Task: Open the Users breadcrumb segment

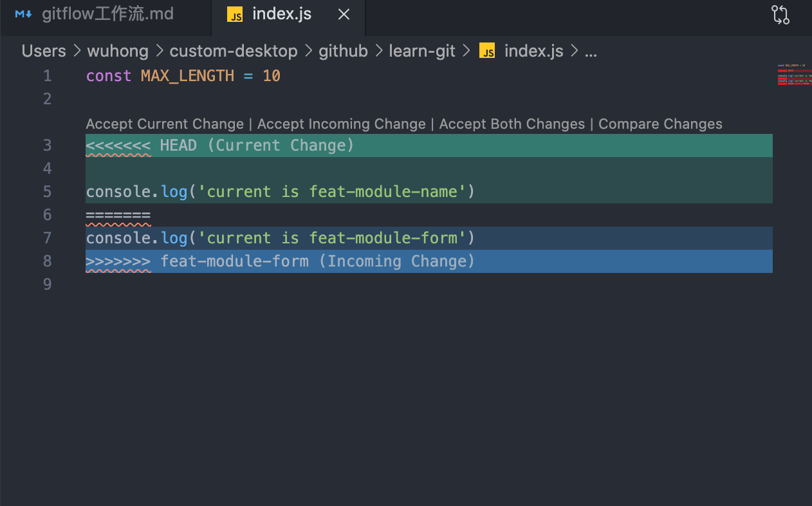Action: [44, 52]
